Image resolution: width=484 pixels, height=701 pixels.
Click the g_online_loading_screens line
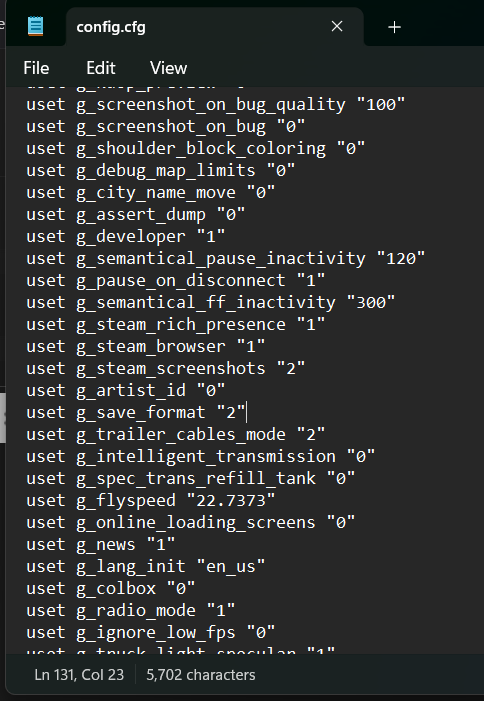[191, 522]
